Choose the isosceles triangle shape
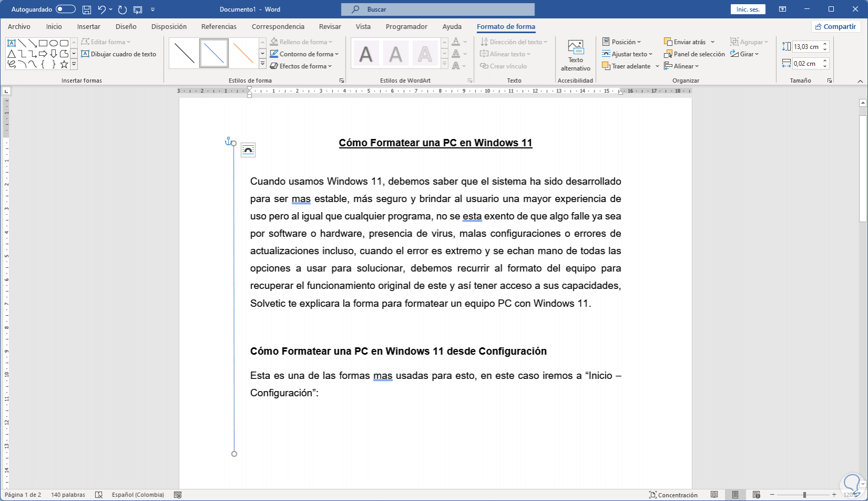The height and width of the screenshot is (501, 868). point(11,54)
